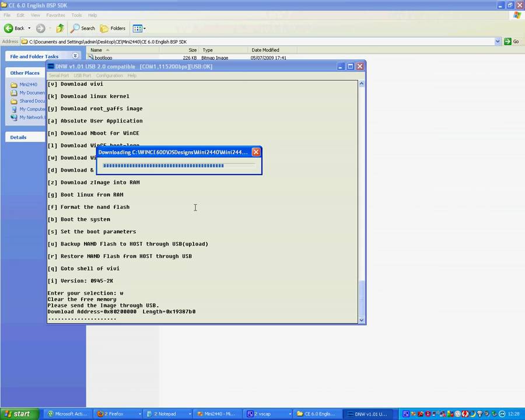This screenshot has height=420, width=525.
Task: Open the Views icon in Explorer toolbar
Action: 137,29
